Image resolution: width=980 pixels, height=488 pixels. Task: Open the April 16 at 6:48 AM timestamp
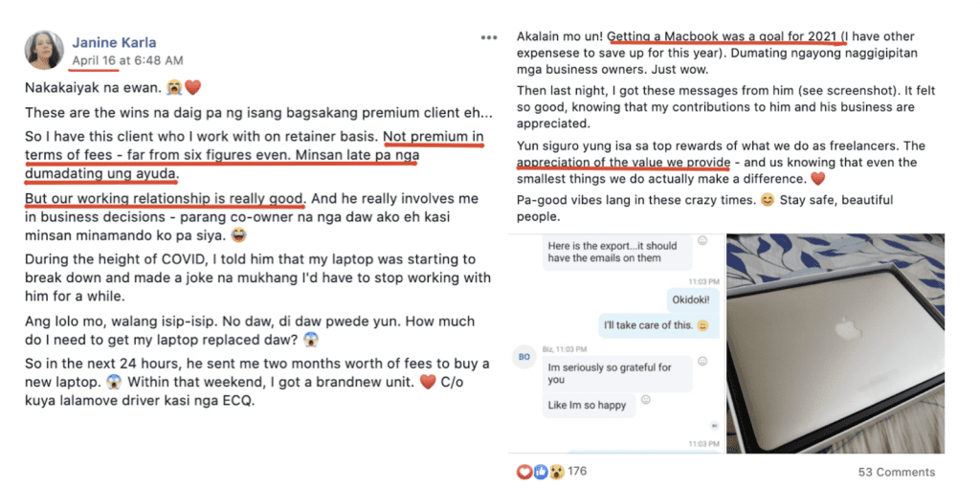pyautogui.click(x=127, y=60)
